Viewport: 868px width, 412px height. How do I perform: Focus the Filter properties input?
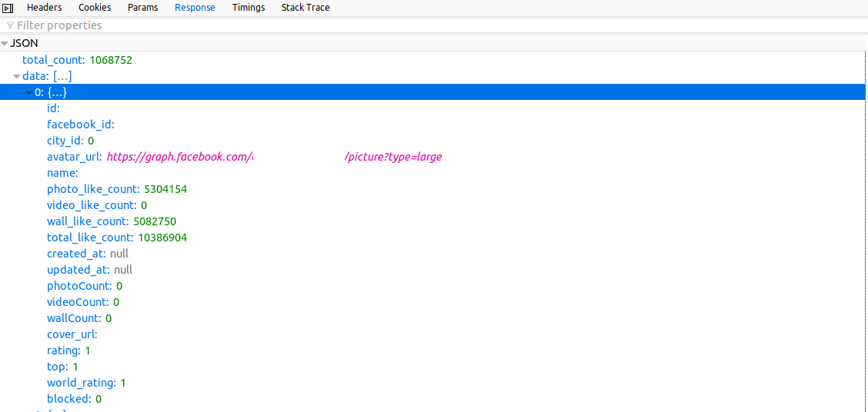point(434,25)
